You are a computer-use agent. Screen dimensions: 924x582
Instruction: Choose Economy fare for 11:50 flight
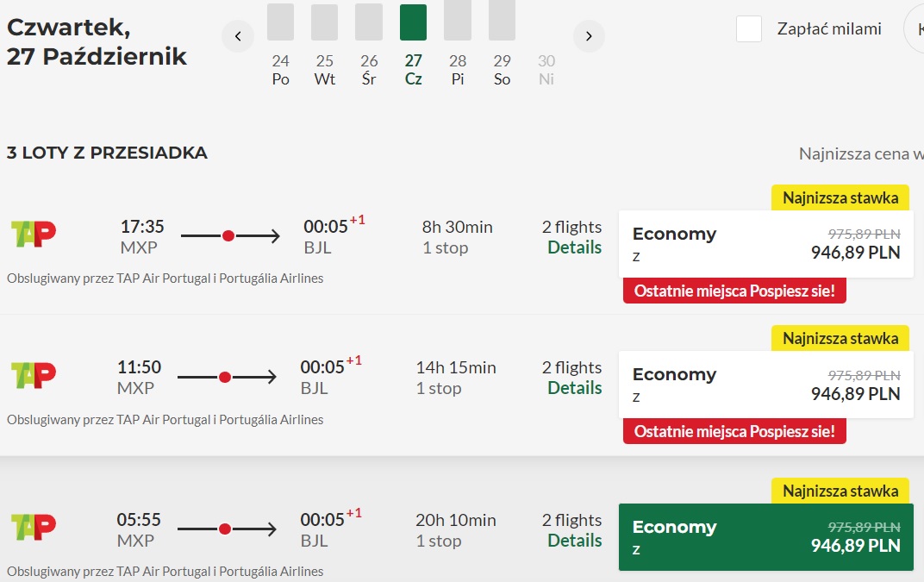(766, 385)
